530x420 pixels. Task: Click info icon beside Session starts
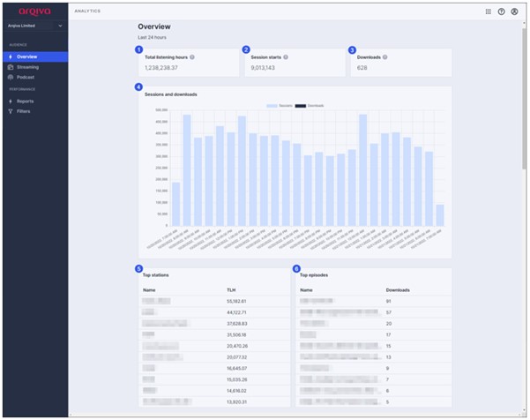coord(286,56)
